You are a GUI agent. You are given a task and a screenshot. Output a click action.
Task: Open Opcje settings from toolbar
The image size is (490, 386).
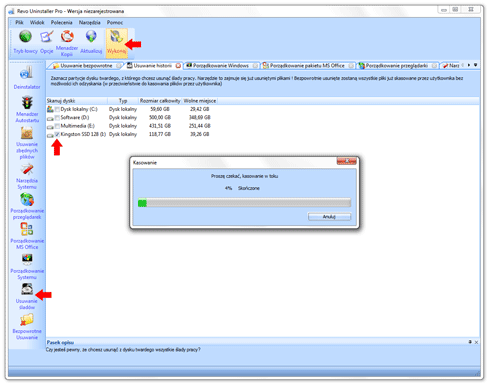click(x=47, y=42)
